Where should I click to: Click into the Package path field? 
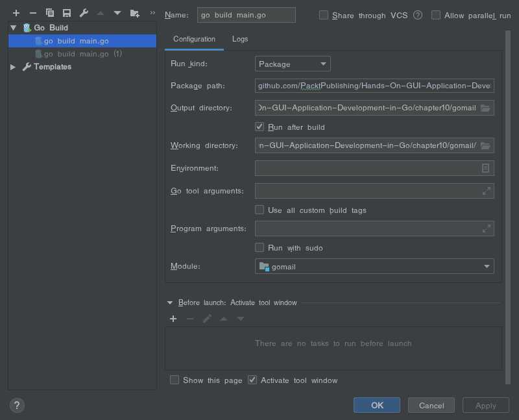(x=374, y=86)
